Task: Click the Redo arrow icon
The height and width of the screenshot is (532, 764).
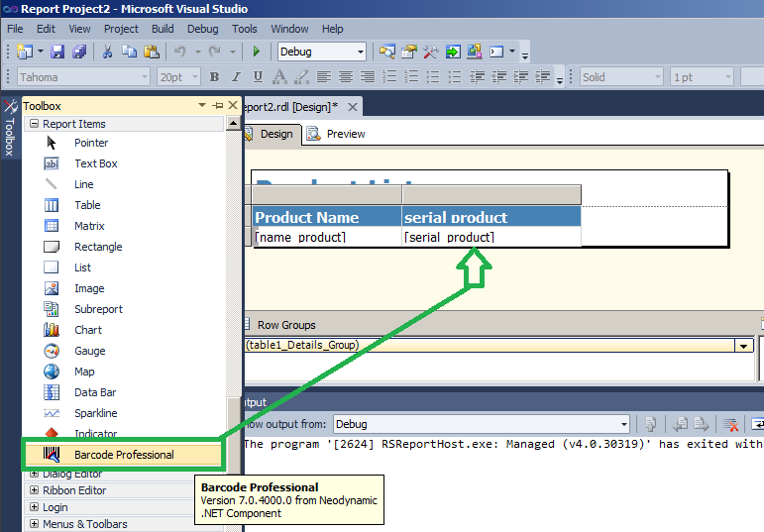Action: coord(215,52)
